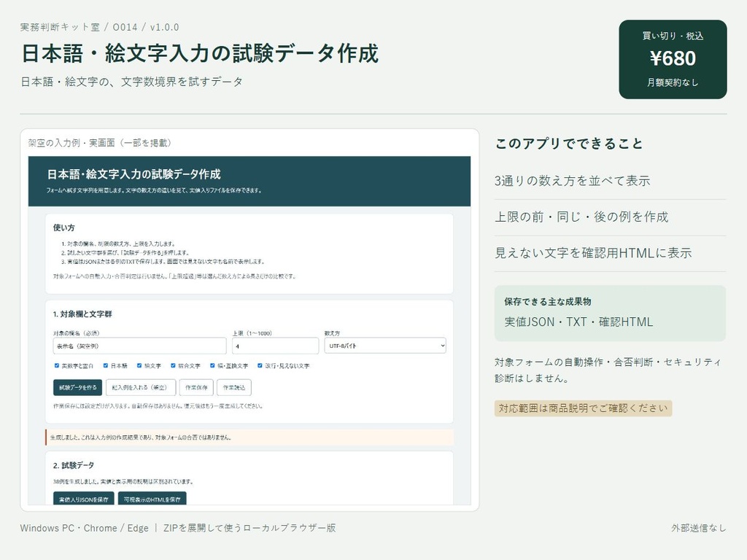
Task: Click the heading 1. 対象欄と文字群
Action: [x=82, y=314]
